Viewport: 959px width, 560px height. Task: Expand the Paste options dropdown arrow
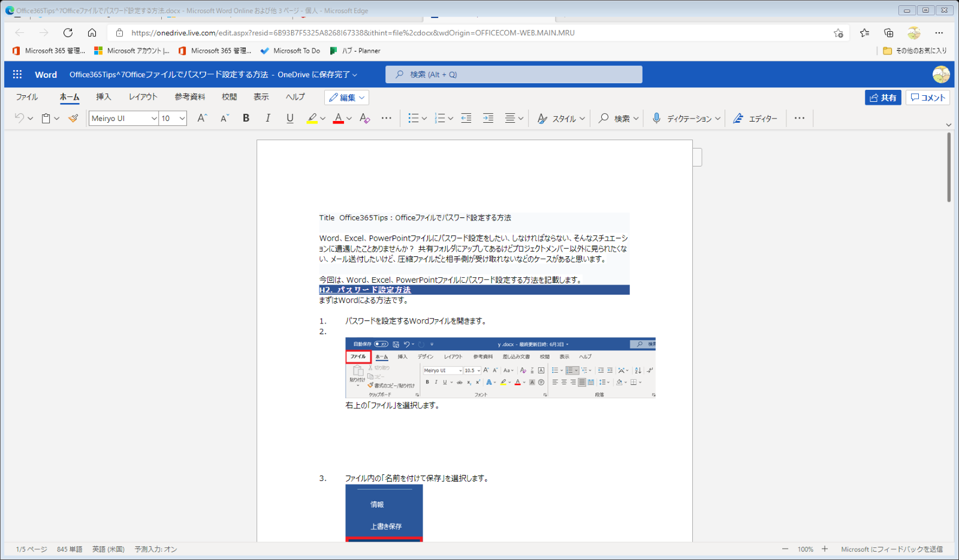(57, 119)
